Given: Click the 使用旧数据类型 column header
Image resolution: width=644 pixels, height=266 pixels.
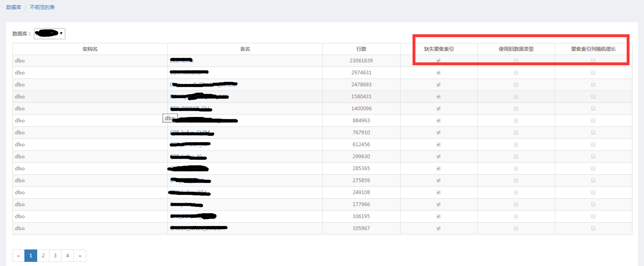Looking at the screenshot, I should point(516,49).
